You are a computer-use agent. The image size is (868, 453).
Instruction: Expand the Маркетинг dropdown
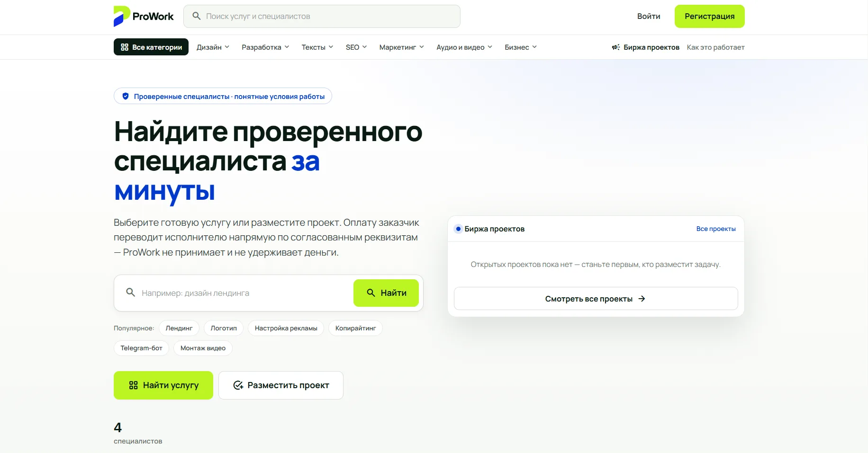coord(402,47)
